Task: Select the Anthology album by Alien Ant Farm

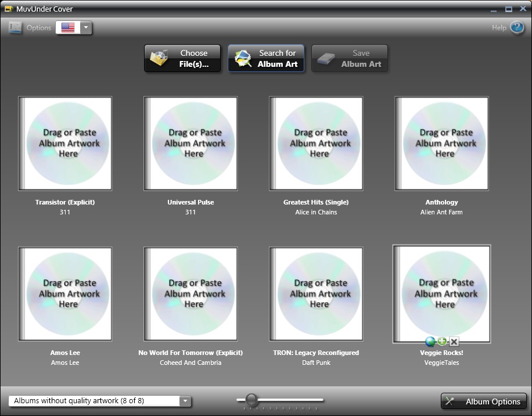Action: click(441, 144)
